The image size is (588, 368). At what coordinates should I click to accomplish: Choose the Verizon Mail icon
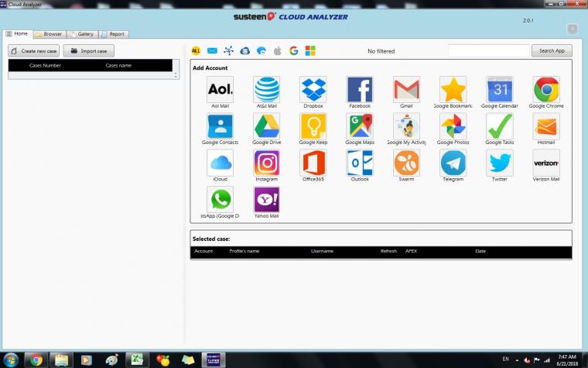(x=546, y=163)
